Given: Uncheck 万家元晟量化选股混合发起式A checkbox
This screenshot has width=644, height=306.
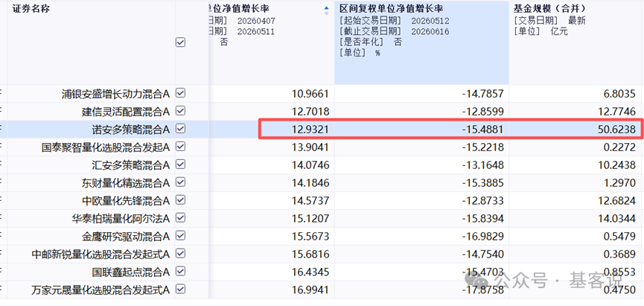Looking at the screenshot, I should pos(180,290).
